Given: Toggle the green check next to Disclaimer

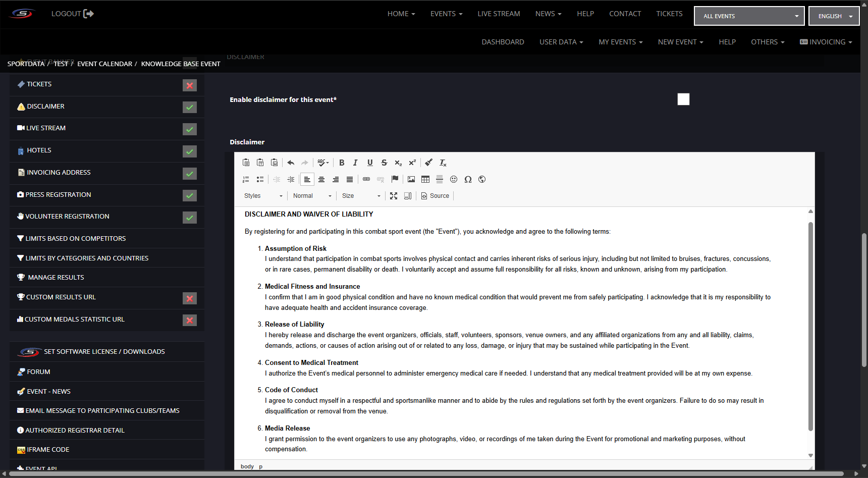Looking at the screenshot, I should 190,107.
